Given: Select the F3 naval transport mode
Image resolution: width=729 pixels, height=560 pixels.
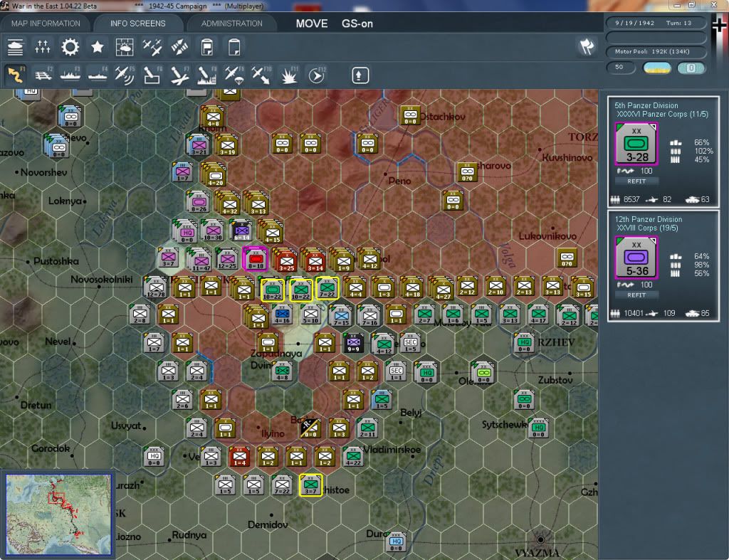Looking at the screenshot, I should [x=70, y=75].
